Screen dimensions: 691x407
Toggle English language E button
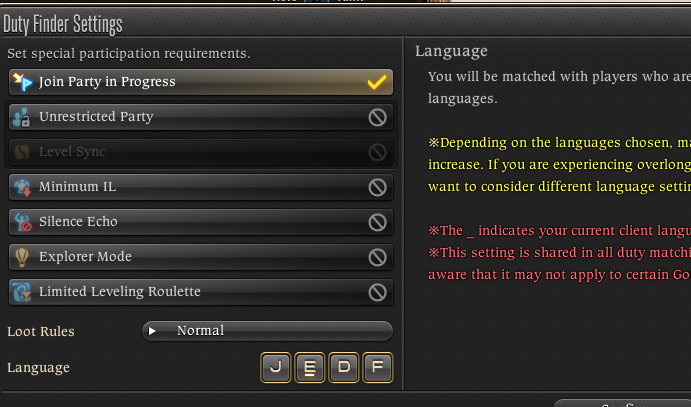(309, 367)
